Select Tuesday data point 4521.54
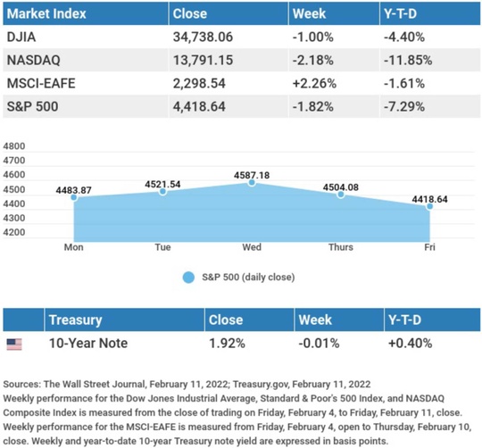482x448 pixels. point(163,192)
